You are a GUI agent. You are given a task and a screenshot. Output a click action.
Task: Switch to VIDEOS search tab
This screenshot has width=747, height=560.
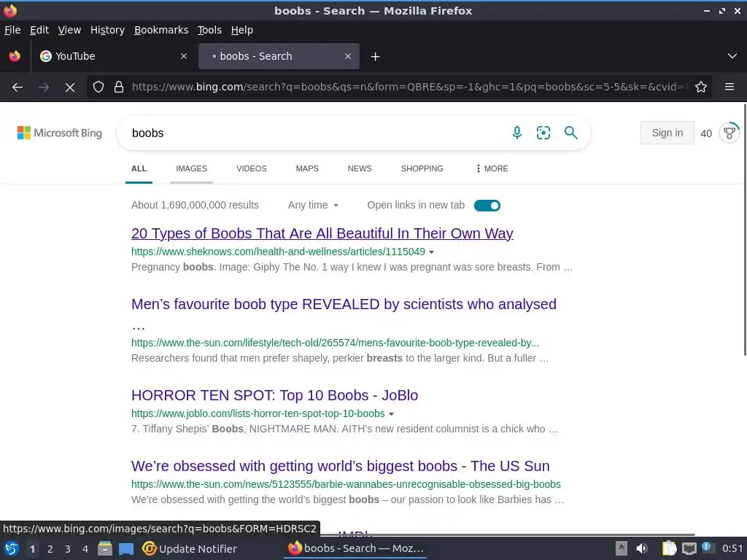(x=252, y=168)
